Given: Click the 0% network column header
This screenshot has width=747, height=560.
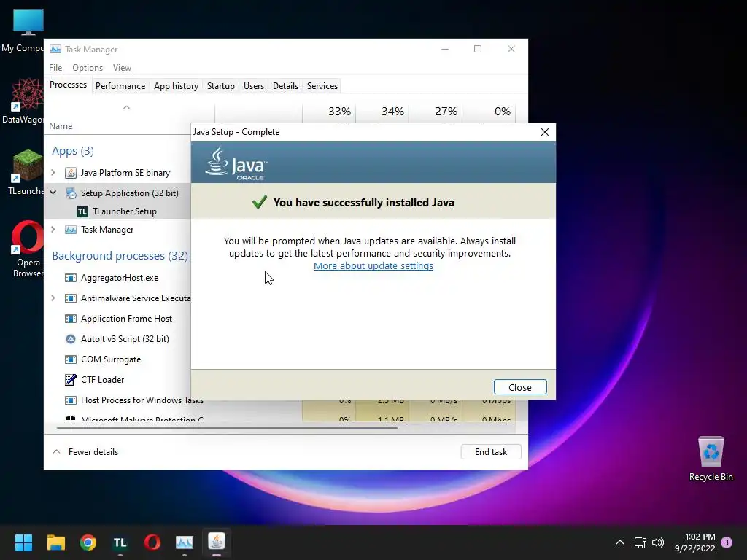Looking at the screenshot, I should click(x=489, y=112).
